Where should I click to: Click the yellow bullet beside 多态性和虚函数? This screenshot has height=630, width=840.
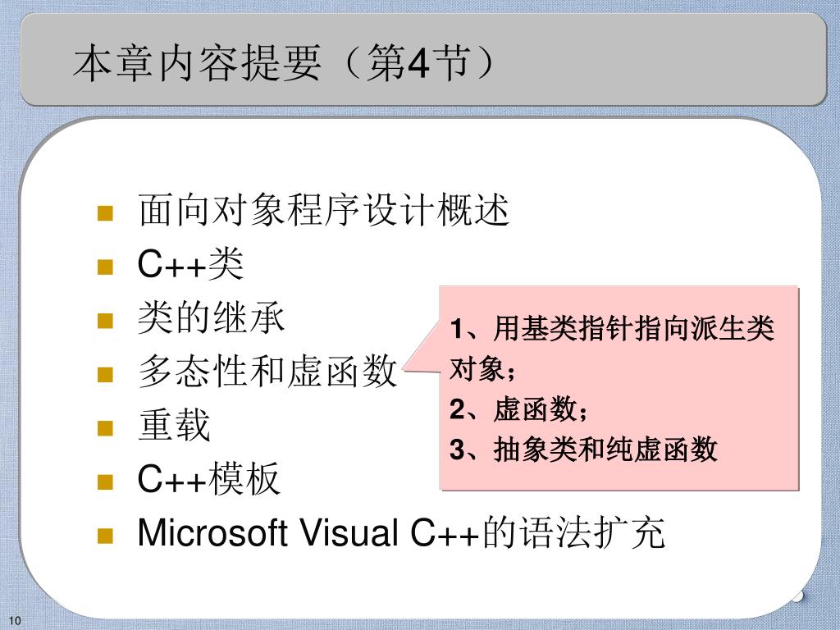(x=106, y=374)
